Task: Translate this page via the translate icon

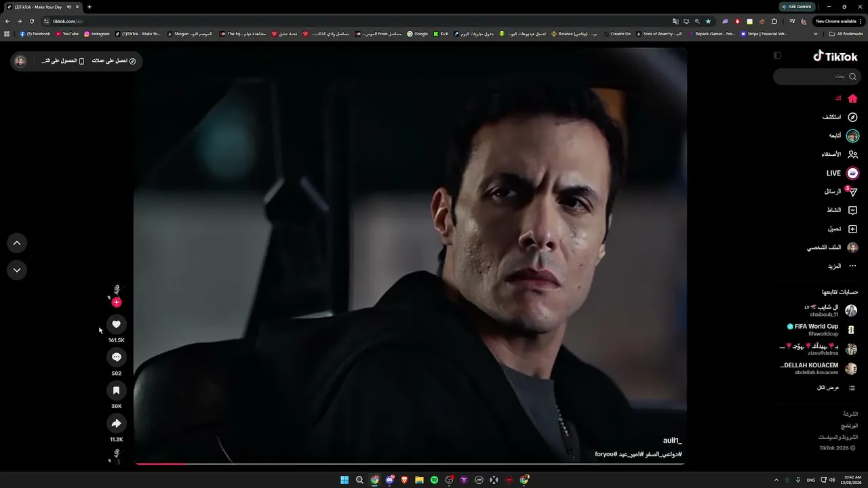Action: click(x=675, y=21)
